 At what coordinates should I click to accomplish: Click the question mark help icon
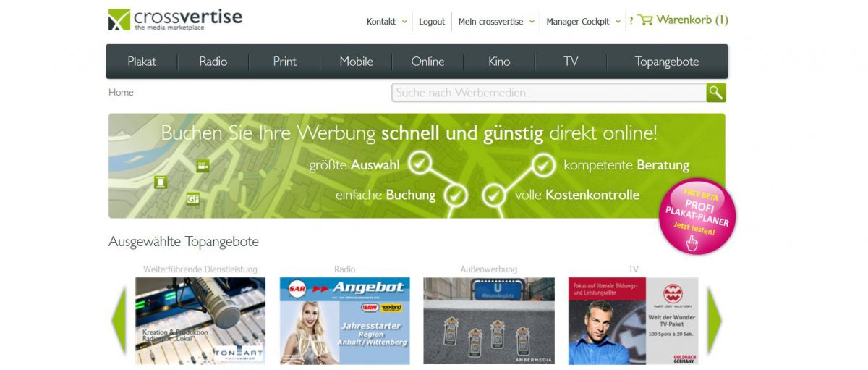tap(631, 21)
